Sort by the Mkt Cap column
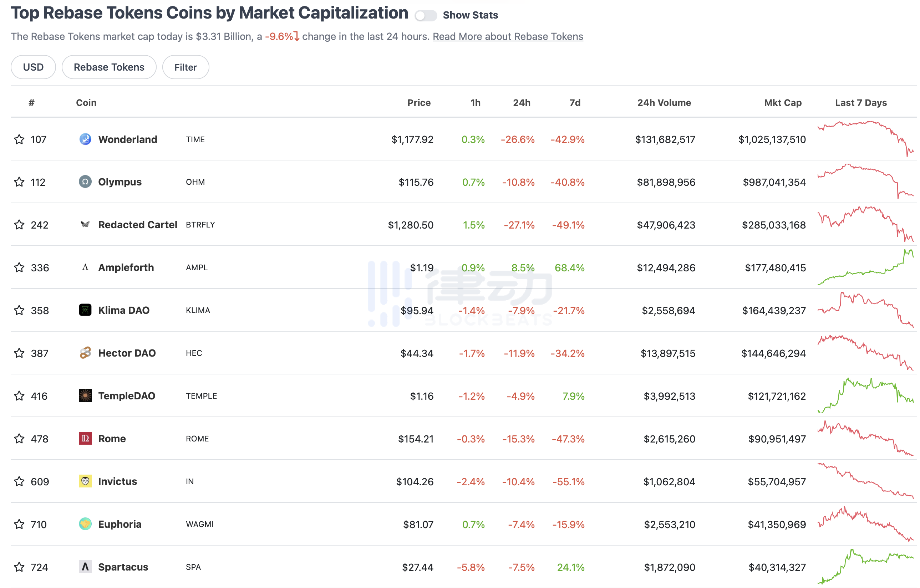Image resolution: width=920 pixels, height=588 pixels. tap(782, 103)
